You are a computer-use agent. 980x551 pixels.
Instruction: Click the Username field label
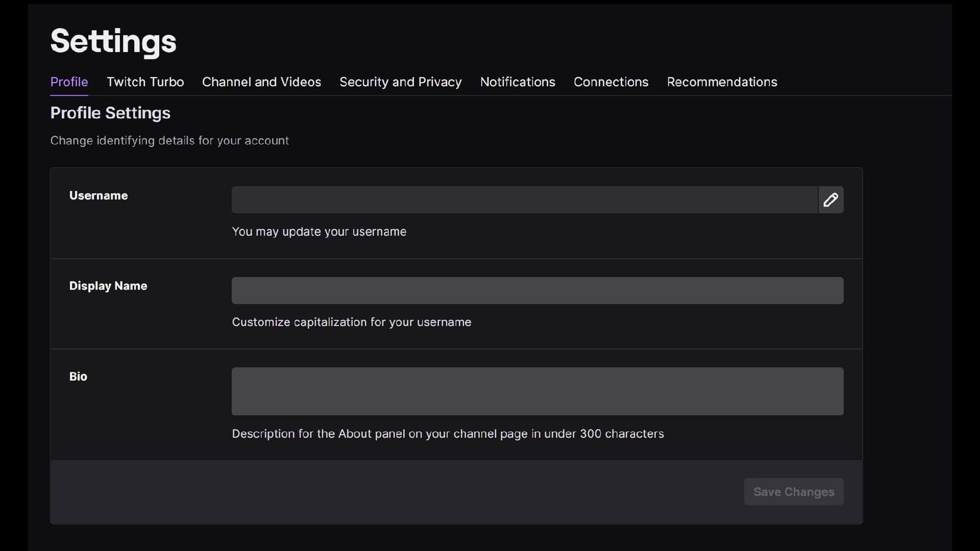point(98,195)
